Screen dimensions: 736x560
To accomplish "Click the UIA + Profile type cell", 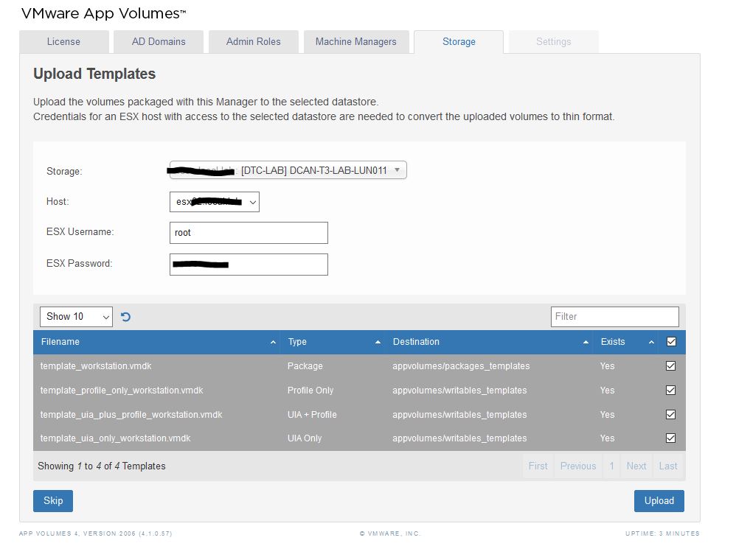I will pyautogui.click(x=312, y=415).
